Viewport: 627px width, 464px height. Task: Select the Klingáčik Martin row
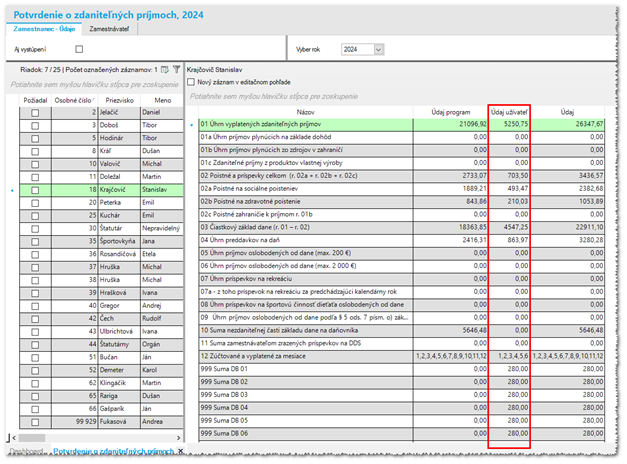102,383
